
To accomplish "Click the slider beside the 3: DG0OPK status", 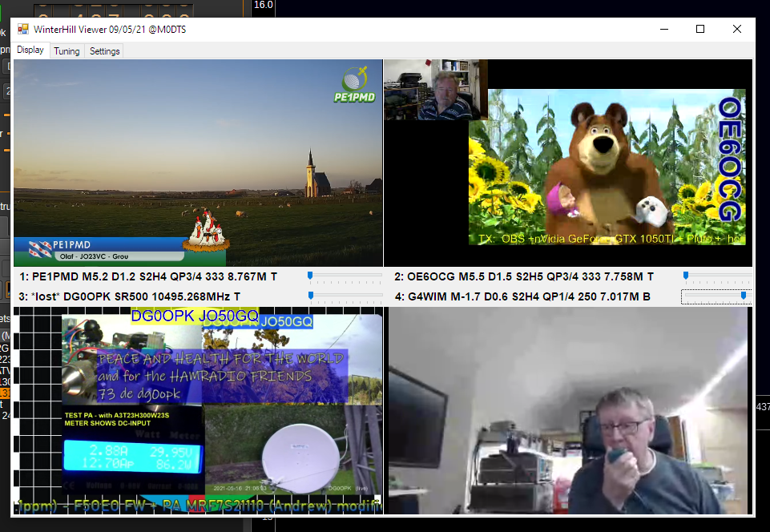I will coord(345,296).
